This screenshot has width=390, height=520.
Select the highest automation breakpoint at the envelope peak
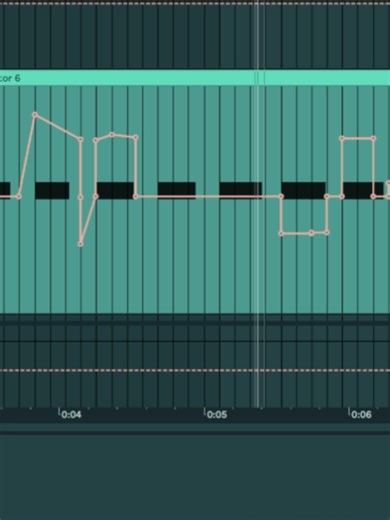pos(35,115)
